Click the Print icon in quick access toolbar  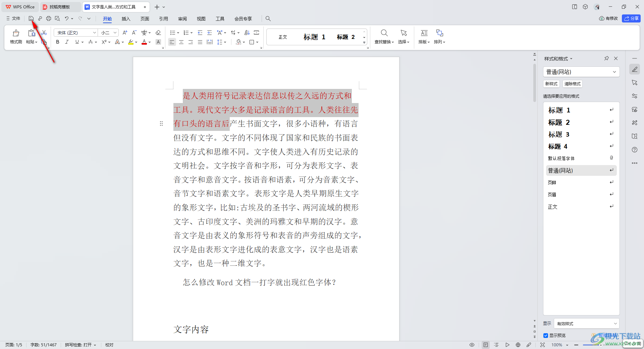[x=49, y=18]
